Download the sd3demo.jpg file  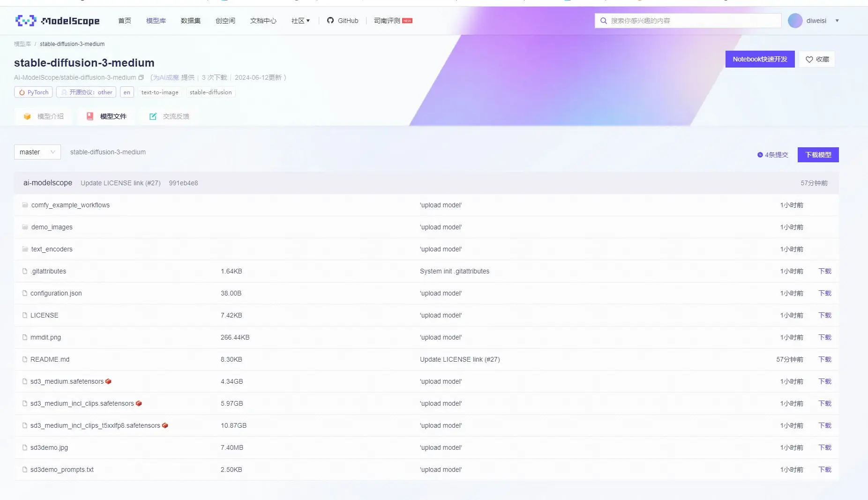825,447
